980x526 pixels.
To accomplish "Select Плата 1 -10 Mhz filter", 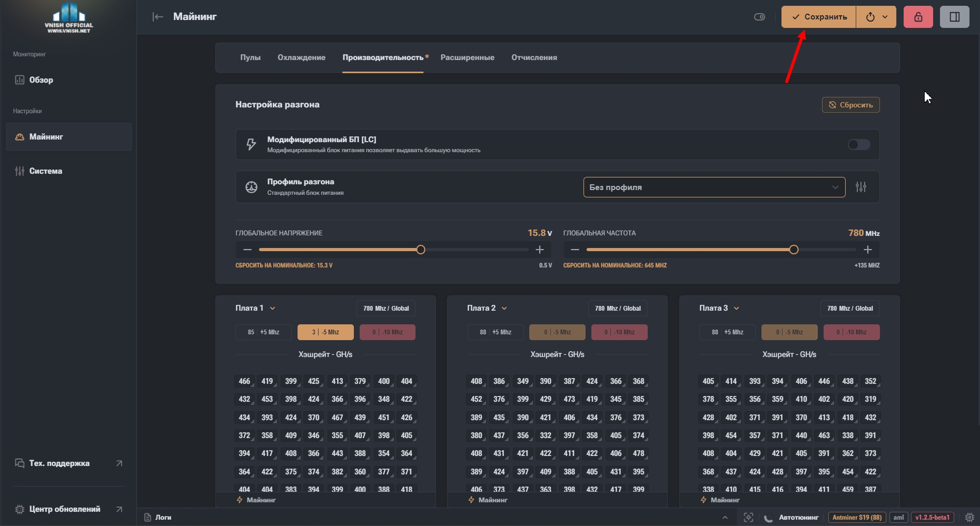I will click(388, 332).
